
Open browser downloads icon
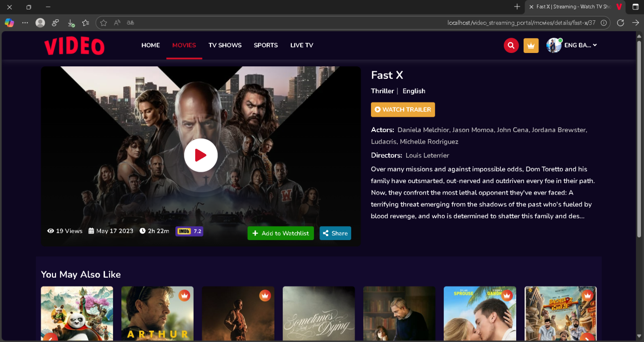coord(71,23)
